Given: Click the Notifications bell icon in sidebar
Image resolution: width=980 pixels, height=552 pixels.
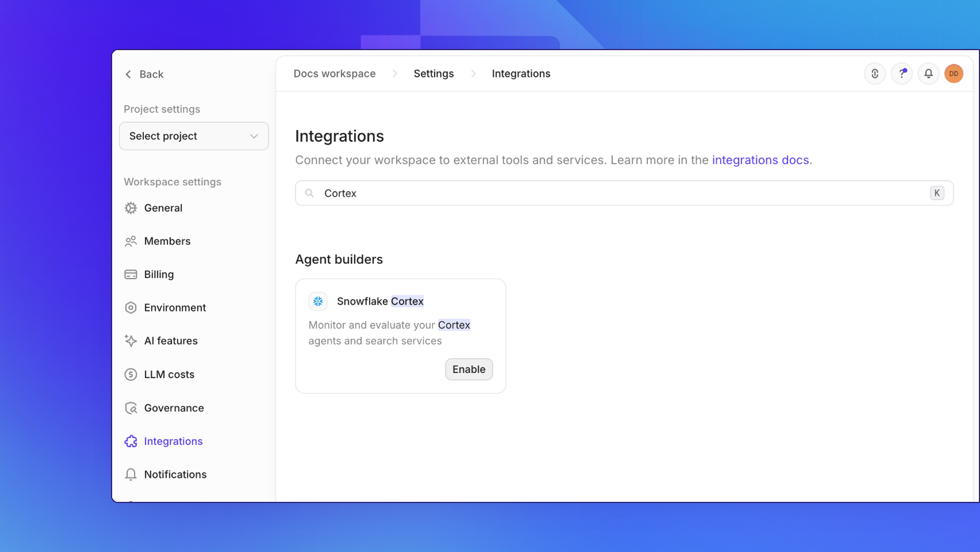Looking at the screenshot, I should (x=131, y=475).
